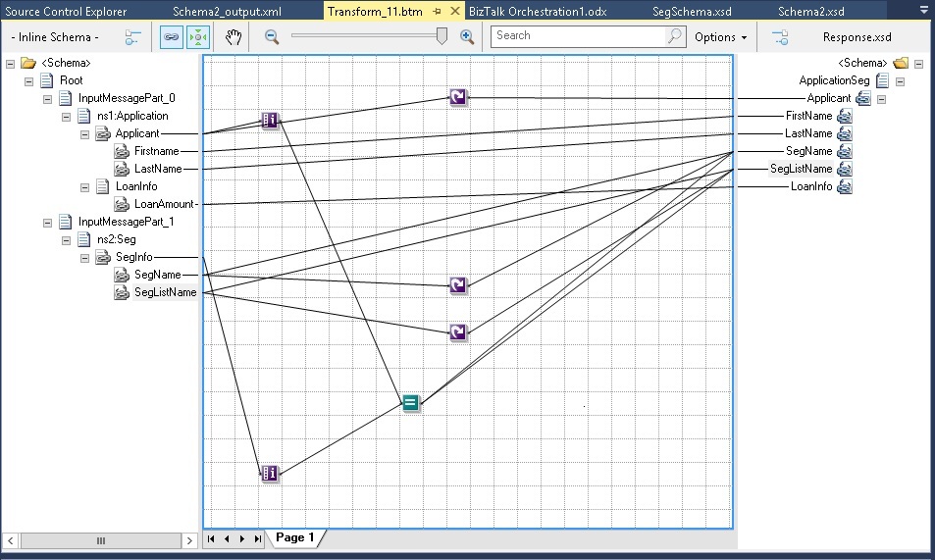Go to the last grid page
The width and height of the screenshot is (935, 560).
[258, 538]
